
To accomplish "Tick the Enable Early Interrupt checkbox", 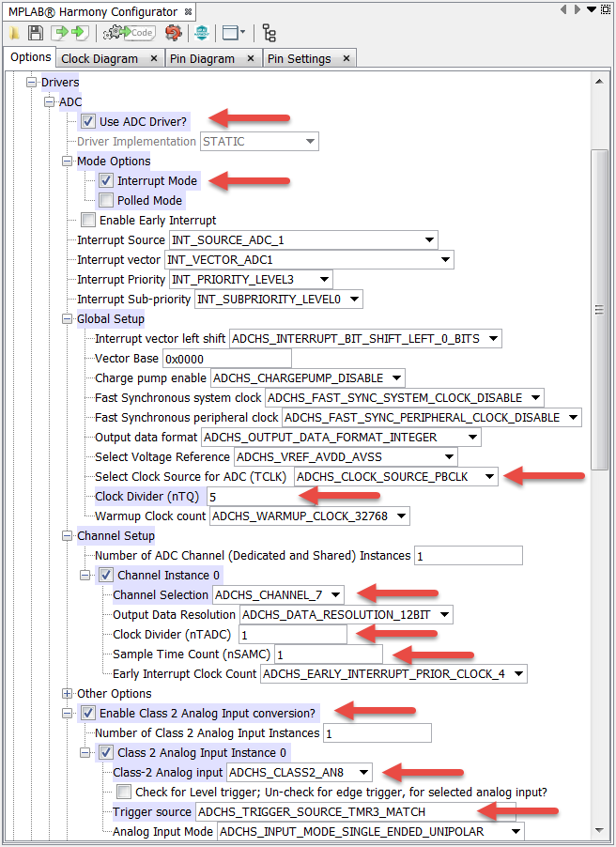I will pyautogui.click(x=87, y=220).
